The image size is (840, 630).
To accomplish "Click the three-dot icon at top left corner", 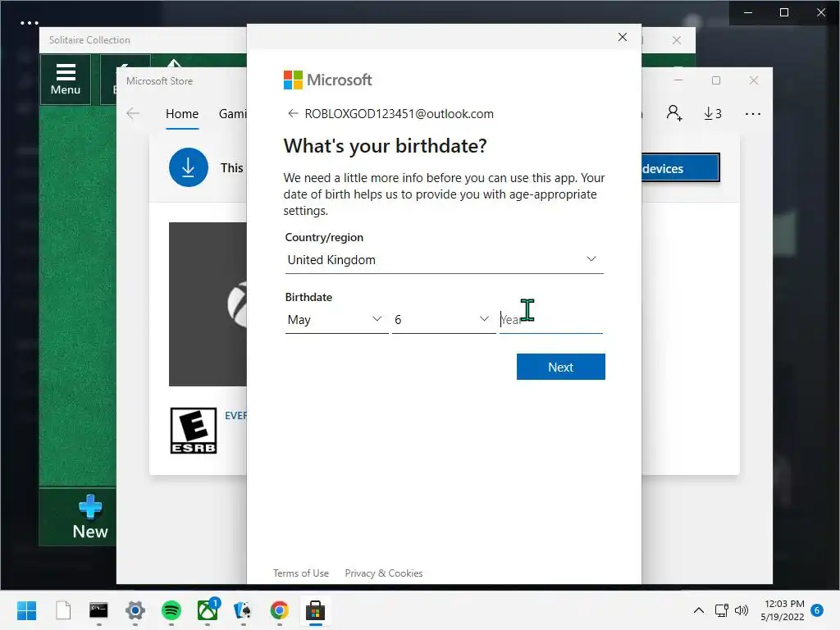I will point(29,23).
